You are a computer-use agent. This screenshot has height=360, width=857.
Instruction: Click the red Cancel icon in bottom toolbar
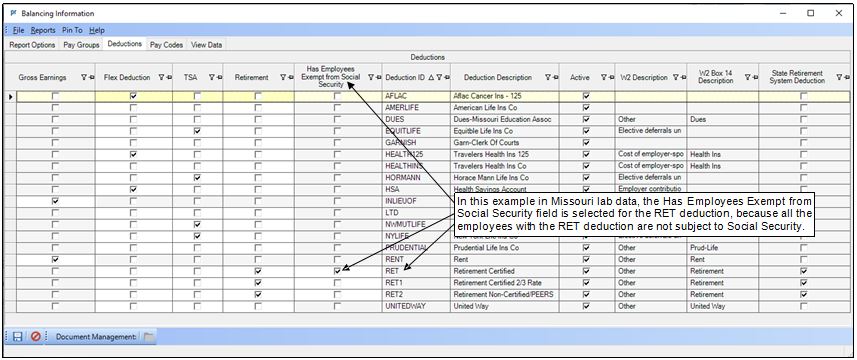coord(36,337)
